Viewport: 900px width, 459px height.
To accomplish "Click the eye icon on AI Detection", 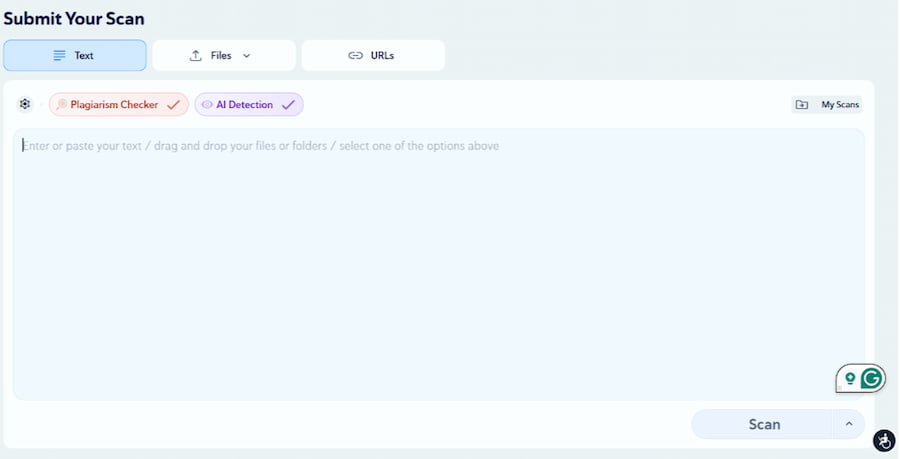I will click(207, 104).
